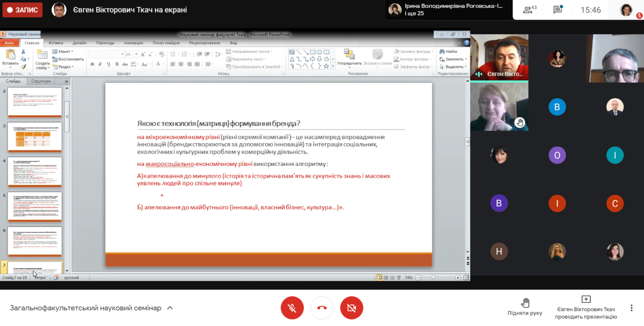Click the Cut scissors icon
The height and width of the screenshot is (326, 644).
tap(23, 52)
